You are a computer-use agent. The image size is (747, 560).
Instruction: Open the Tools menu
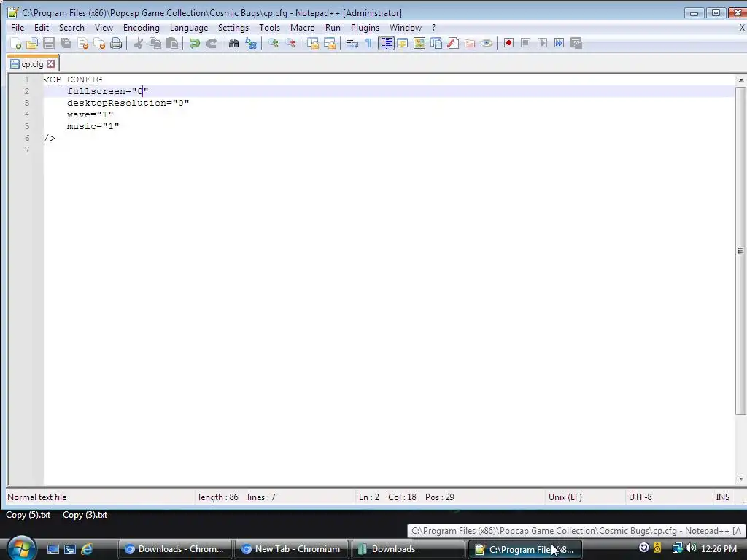coord(269,28)
